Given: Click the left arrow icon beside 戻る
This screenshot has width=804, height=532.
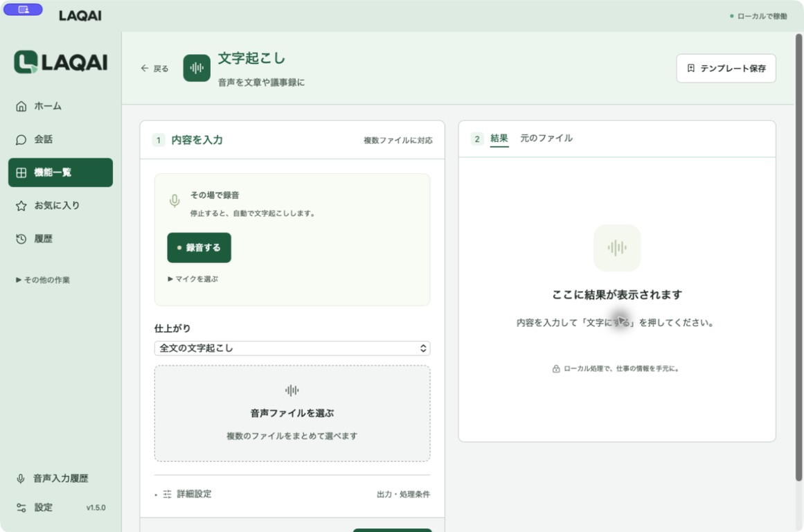Looking at the screenshot, I should click(145, 68).
